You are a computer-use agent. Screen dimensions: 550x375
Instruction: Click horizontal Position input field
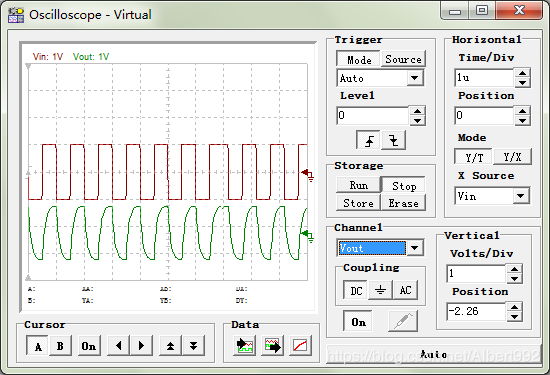pos(484,115)
